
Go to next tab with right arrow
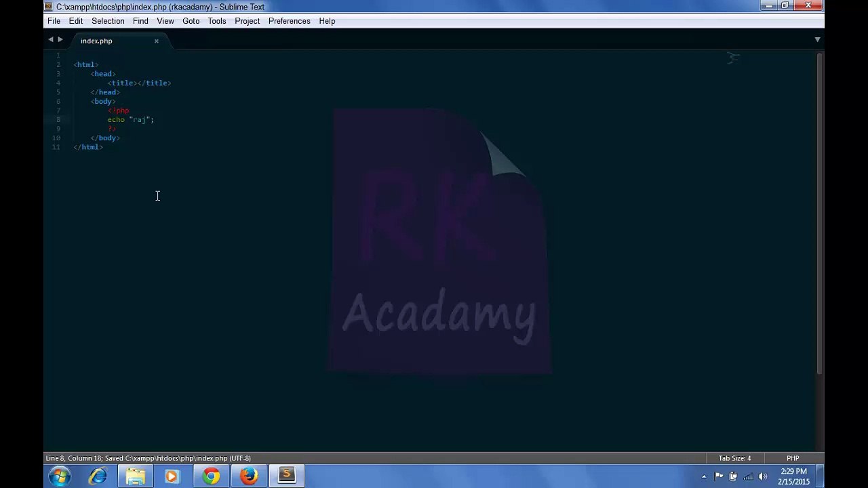[x=60, y=40]
